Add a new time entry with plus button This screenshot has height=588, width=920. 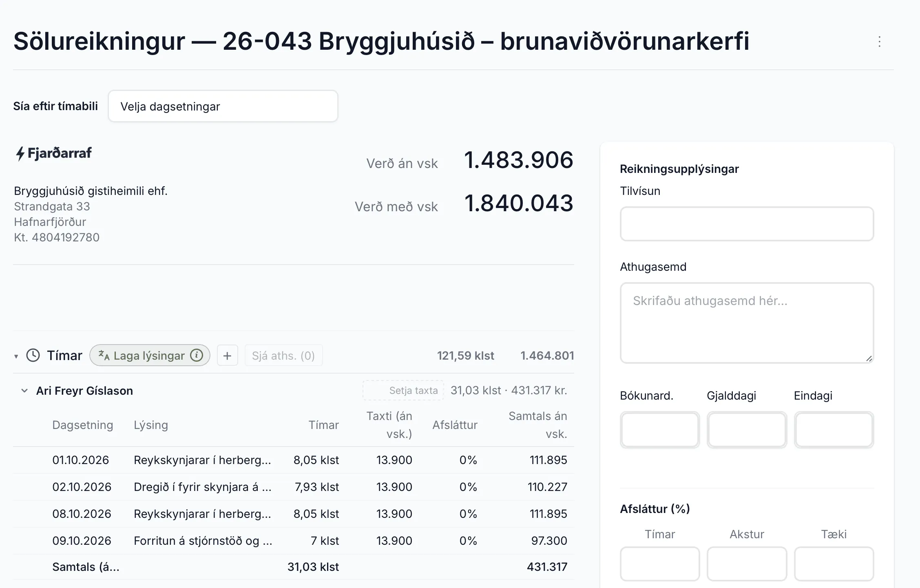pyautogui.click(x=228, y=356)
